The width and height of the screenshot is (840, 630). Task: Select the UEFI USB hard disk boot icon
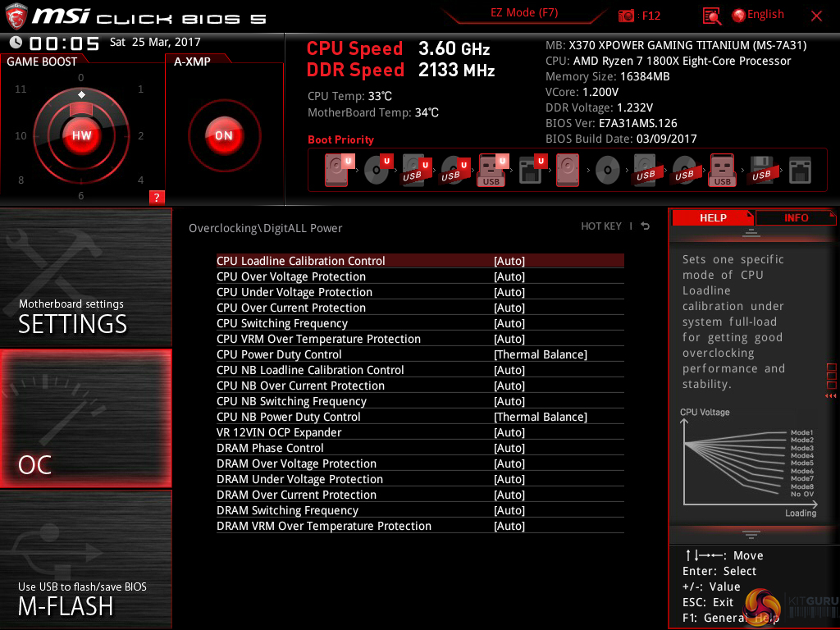pos(416,170)
